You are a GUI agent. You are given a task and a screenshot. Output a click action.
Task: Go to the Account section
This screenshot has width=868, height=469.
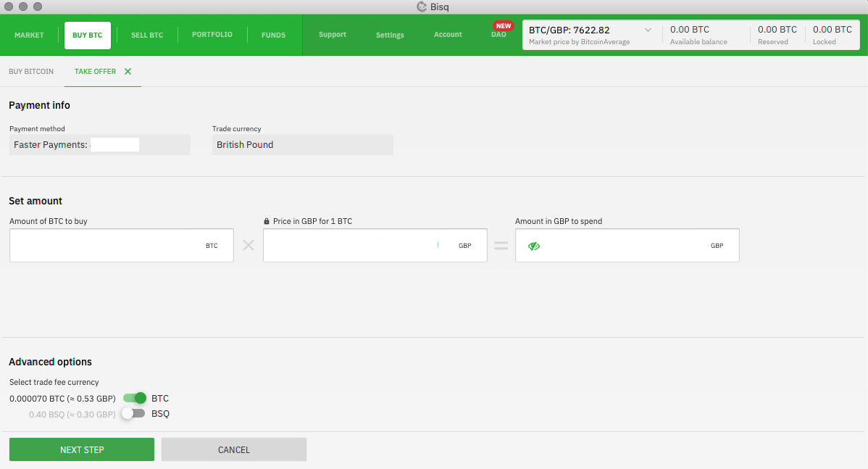[x=448, y=34]
